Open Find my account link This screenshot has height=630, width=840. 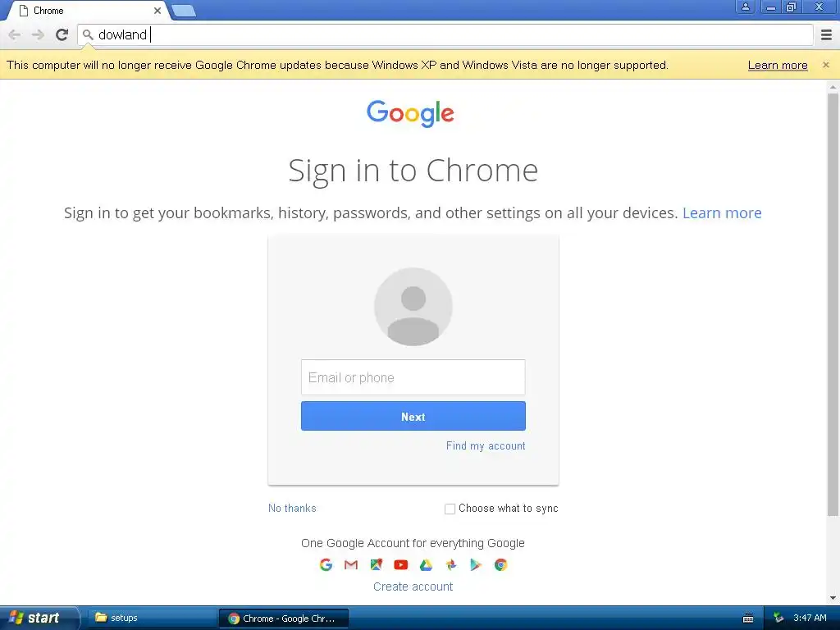pyautogui.click(x=486, y=445)
